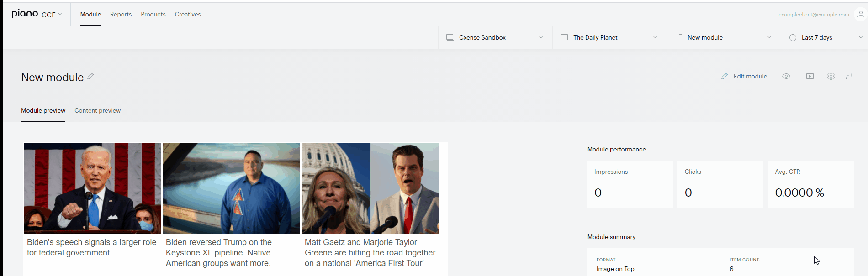Open the Creatives tab
868x276 pixels.
pyautogui.click(x=188, y=14)
